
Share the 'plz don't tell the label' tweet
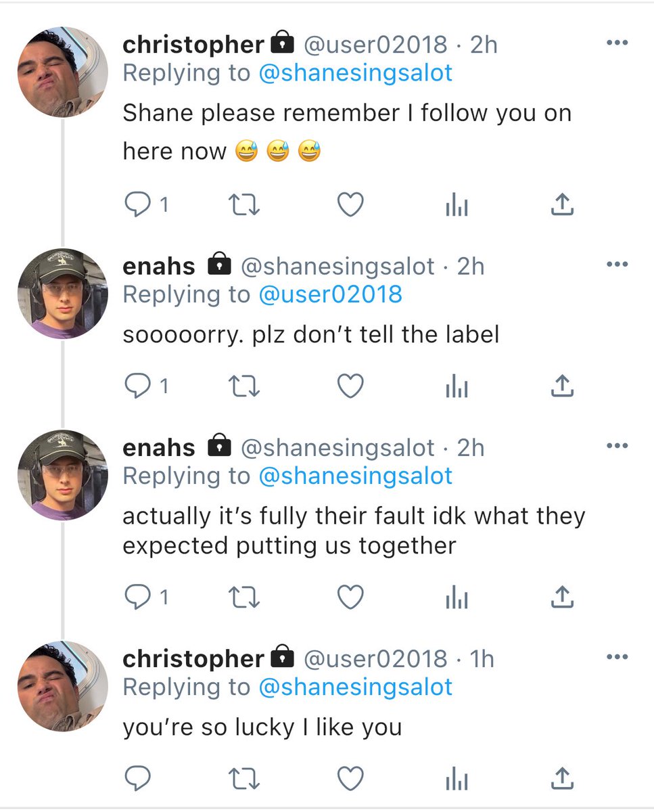click(562, 386)
